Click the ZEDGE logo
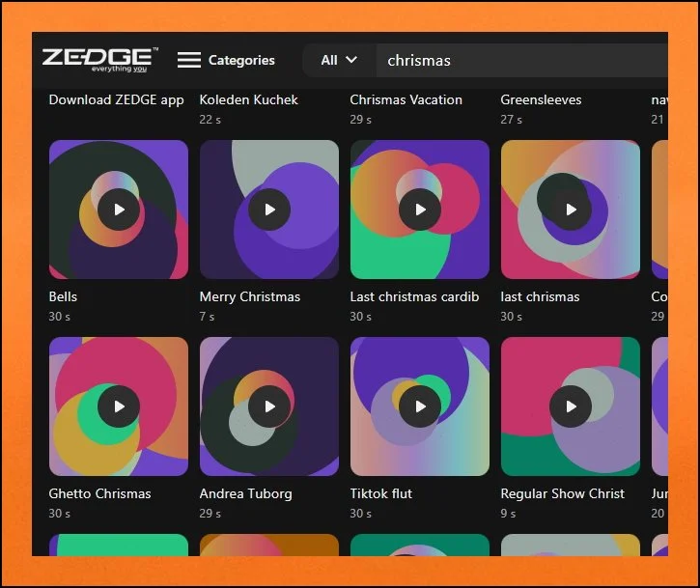 point(99,59)
